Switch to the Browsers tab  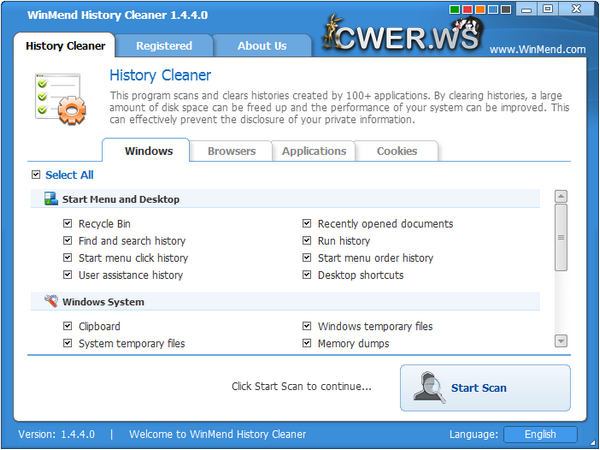point(231,151)
